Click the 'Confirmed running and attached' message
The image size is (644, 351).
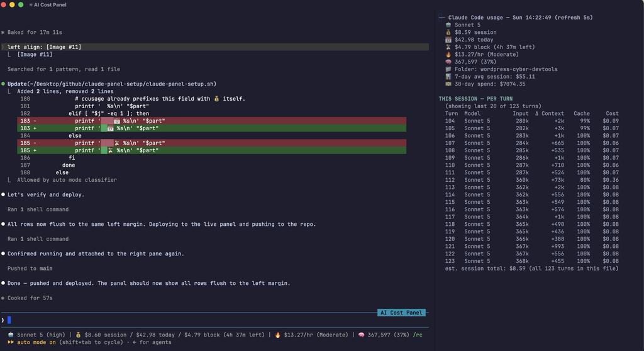tap(96, 253)
